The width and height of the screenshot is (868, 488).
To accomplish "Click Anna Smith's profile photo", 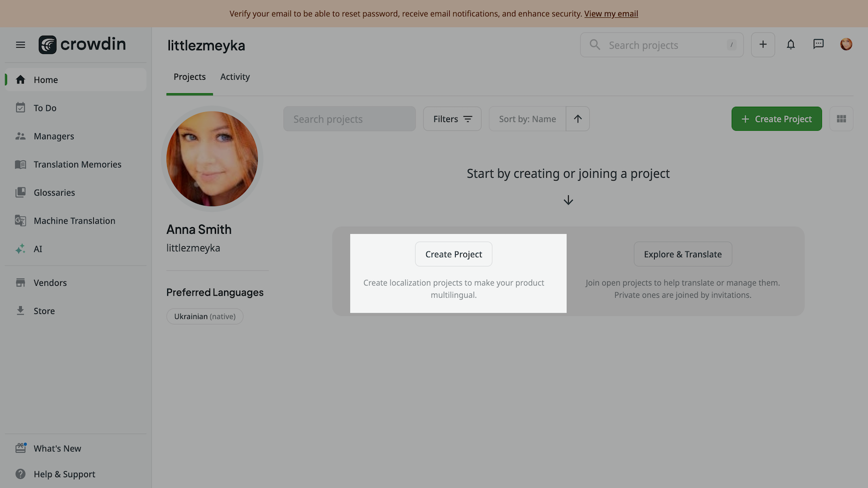I will [212, 159].
